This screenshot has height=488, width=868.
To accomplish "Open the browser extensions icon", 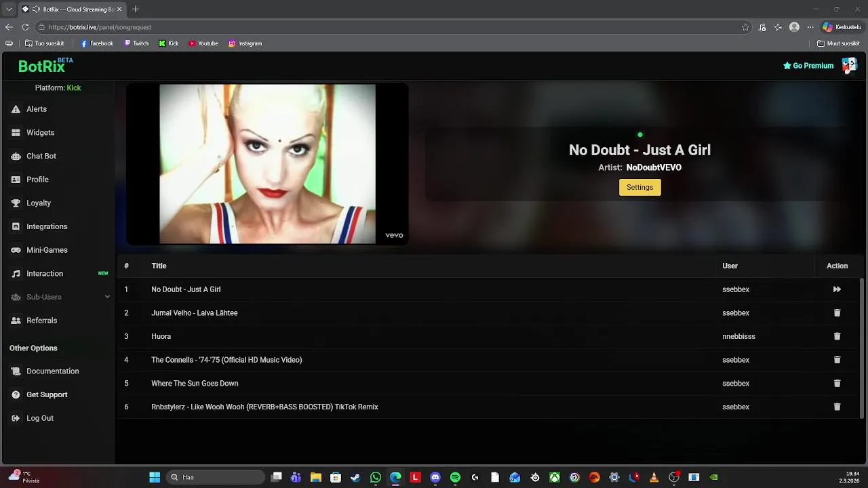I will click(x=762, y=27).
